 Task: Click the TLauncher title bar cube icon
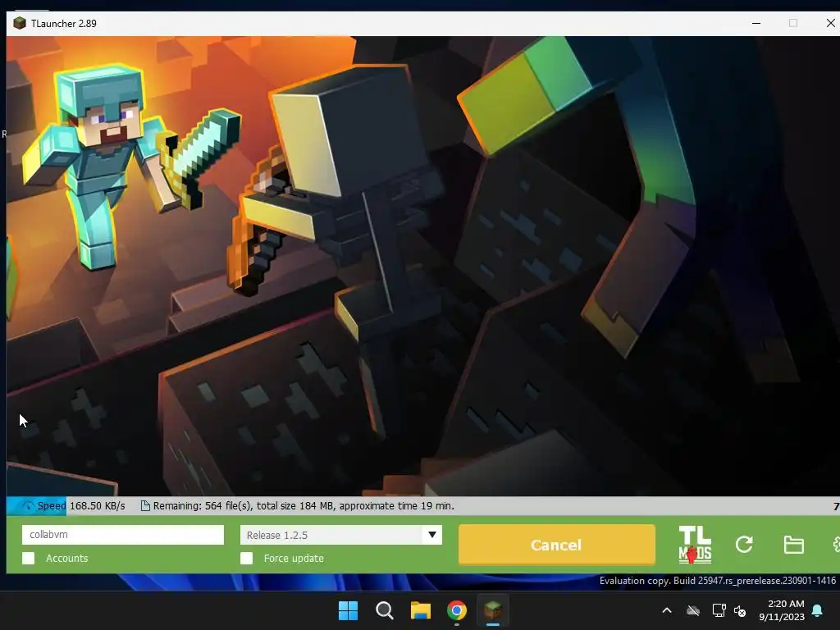pyautogui.click(x=20, y=23)
